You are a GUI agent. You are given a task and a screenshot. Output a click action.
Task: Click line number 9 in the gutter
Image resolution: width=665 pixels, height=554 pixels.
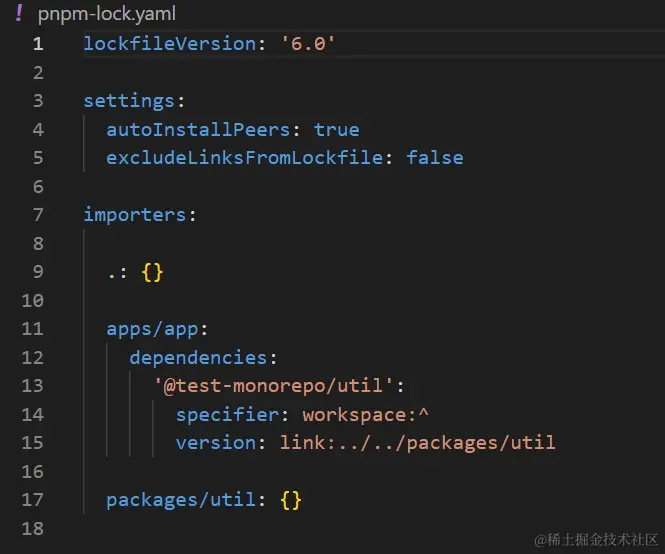click(38, 272)
